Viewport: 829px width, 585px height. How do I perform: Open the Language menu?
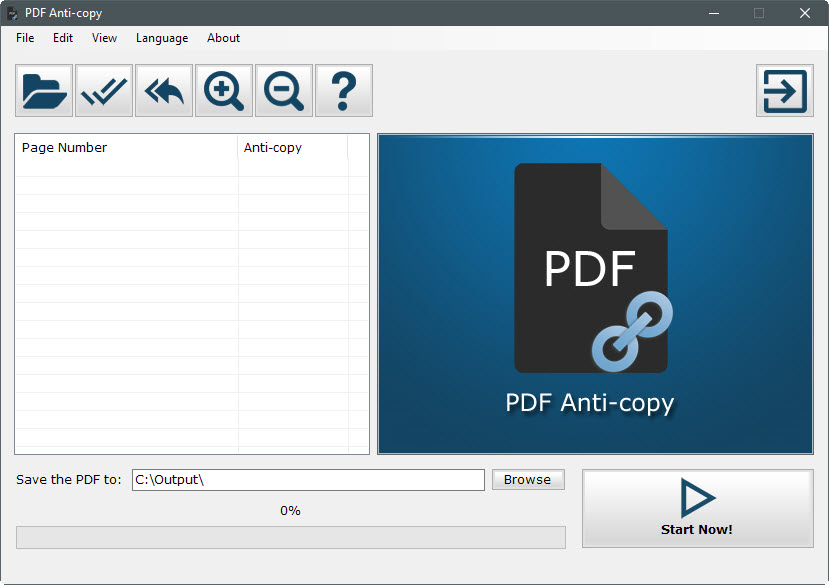point(162,38)
